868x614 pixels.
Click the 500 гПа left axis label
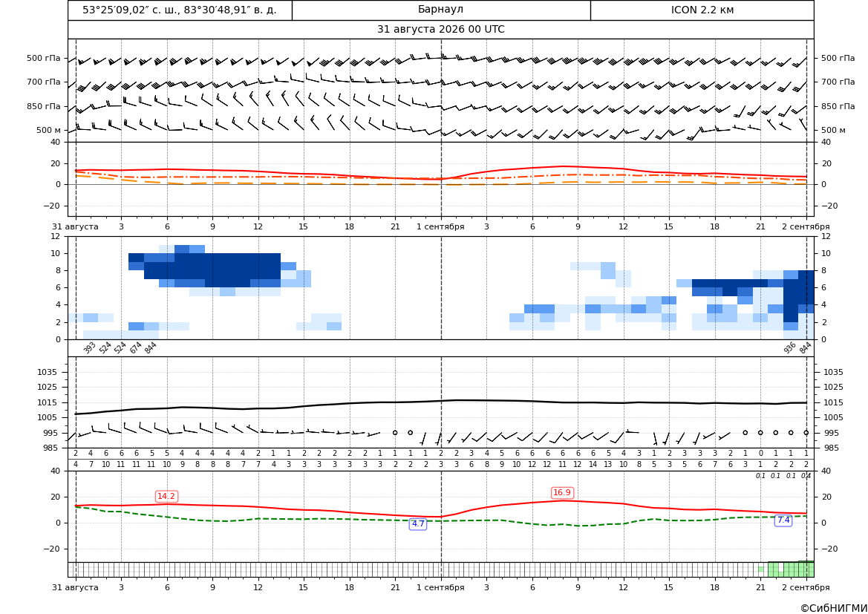coord(44,58)
